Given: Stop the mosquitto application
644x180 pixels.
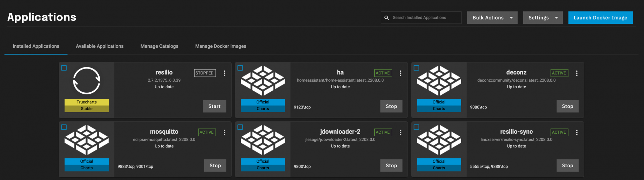Looking at the screenshot, I should coord(215,166).
